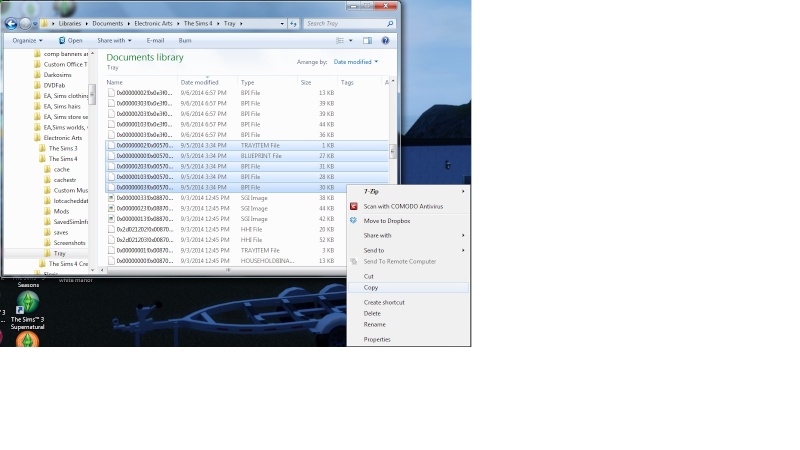Screen dimensions: 800x450
Task: Click the greyed Forward arrow button
Action: (24, 23)
